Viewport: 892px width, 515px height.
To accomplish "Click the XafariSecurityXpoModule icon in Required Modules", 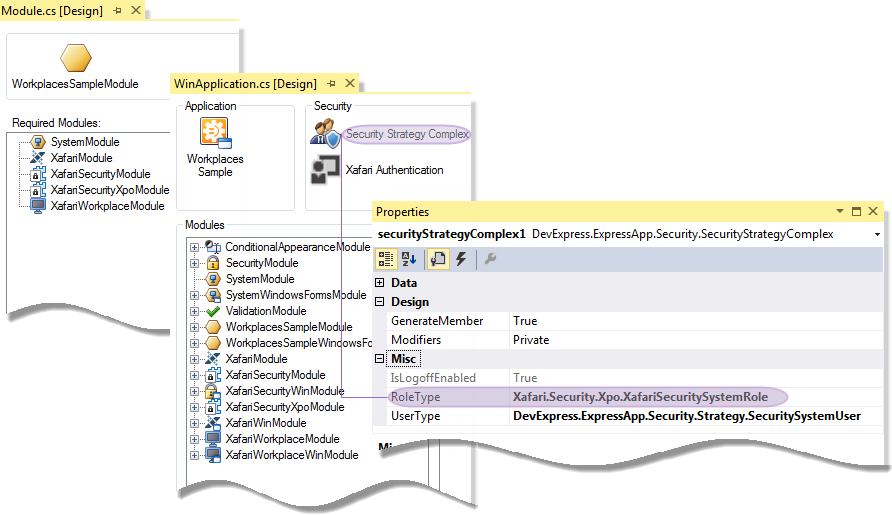I will point(38,189).
